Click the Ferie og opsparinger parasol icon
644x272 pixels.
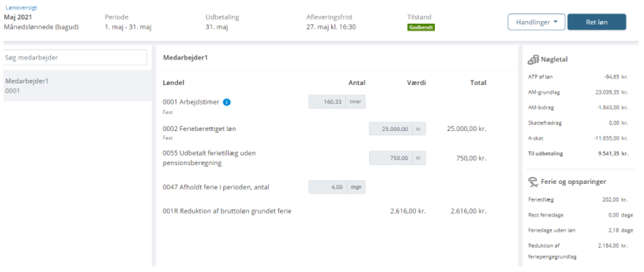click(533, 181)
